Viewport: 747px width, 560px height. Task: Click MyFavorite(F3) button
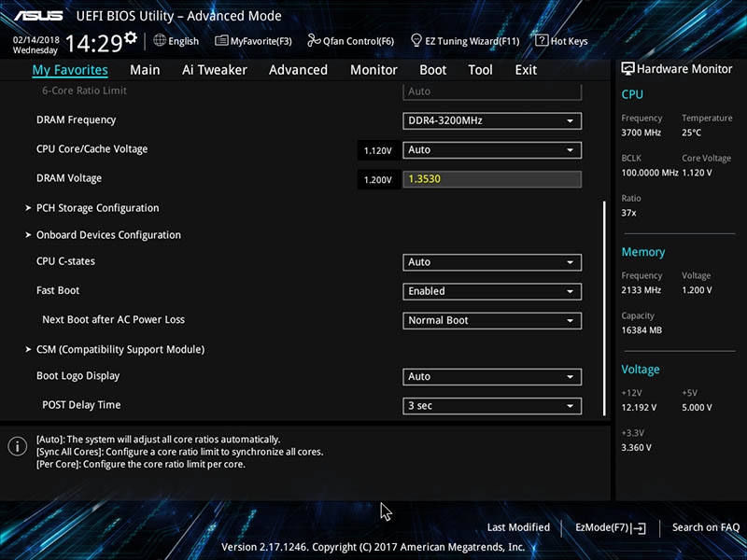(253, 41)
